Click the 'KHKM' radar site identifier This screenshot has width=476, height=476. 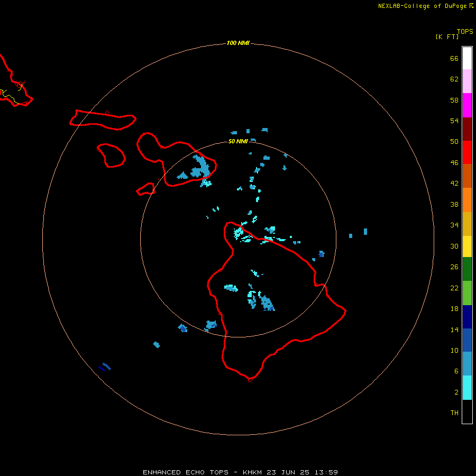(252, 472)
